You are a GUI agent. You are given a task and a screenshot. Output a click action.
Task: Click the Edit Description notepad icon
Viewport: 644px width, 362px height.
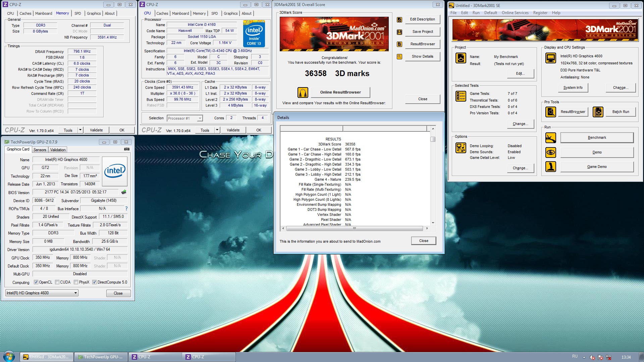point(399,19)
